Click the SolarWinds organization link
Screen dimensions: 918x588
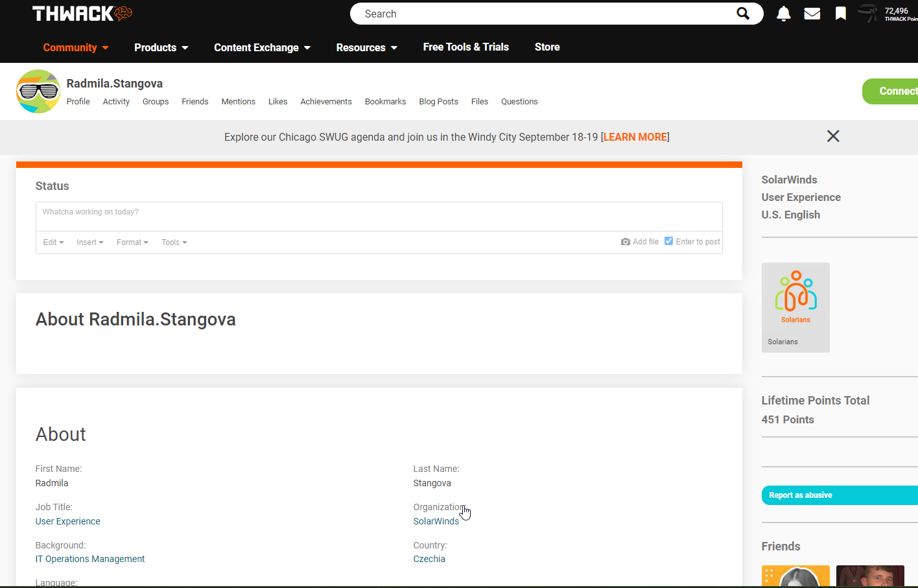pos(436,521)
